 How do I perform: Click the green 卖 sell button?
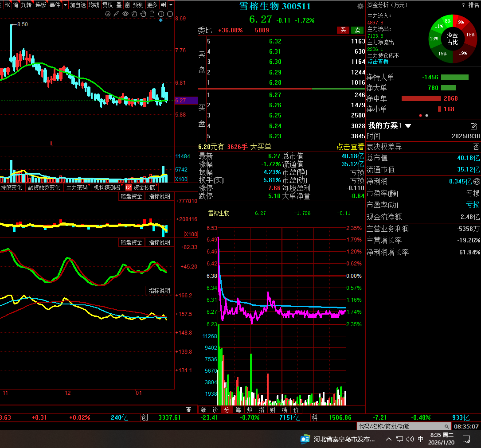click(x=357, y=30)
